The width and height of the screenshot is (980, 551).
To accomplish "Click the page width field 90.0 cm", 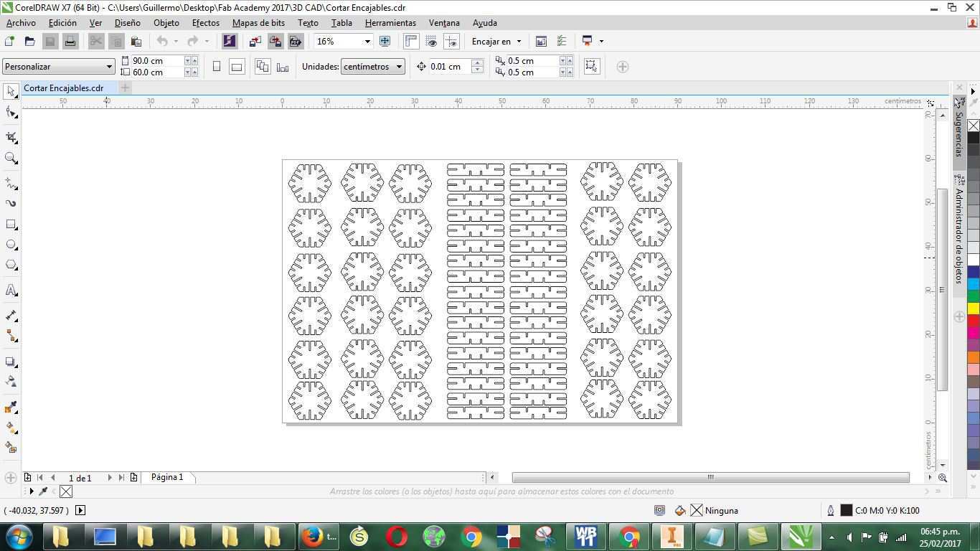I will [157, 61].
